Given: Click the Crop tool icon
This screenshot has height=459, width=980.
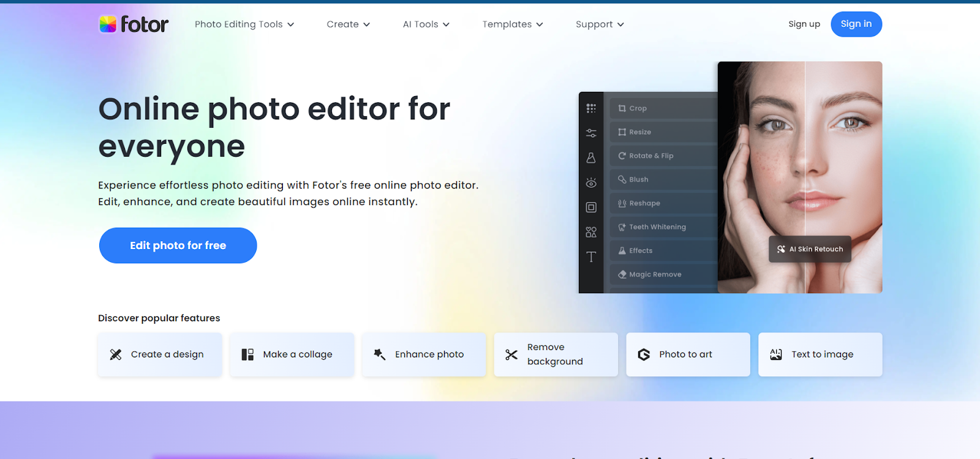Looking at the screenshot, I should (x=622, y=108).
